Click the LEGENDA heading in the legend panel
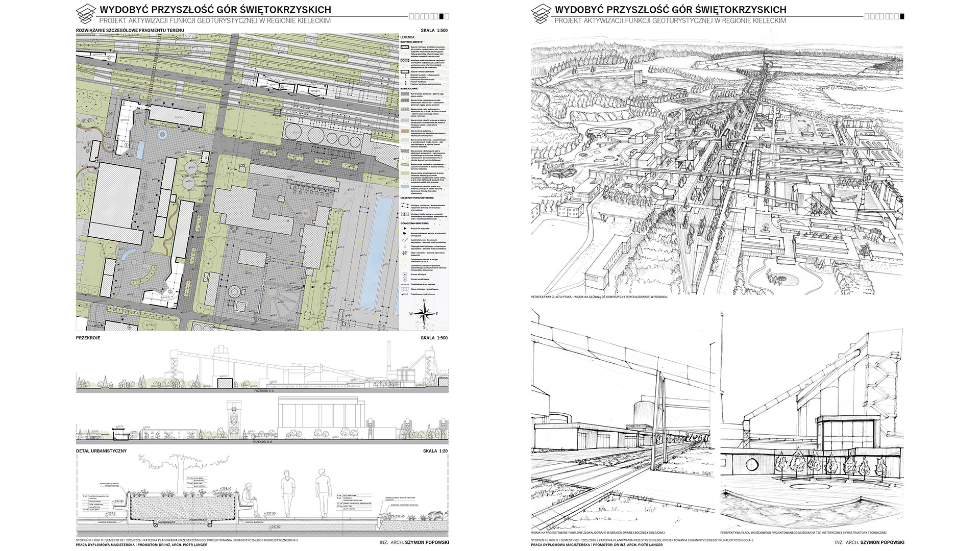The image size is (980, 551). pos(407,37)
